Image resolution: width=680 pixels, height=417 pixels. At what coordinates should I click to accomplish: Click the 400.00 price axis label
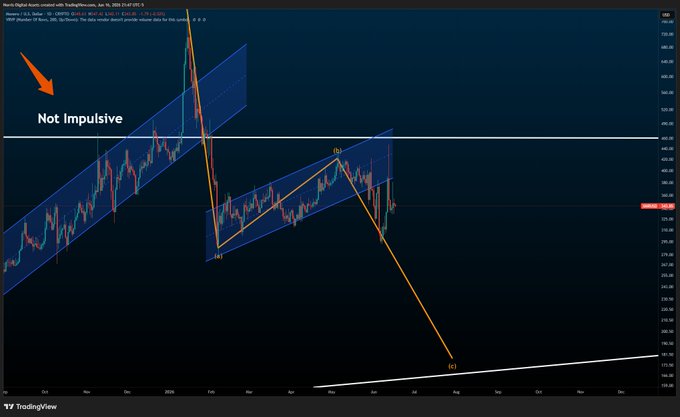pos(667,171)
